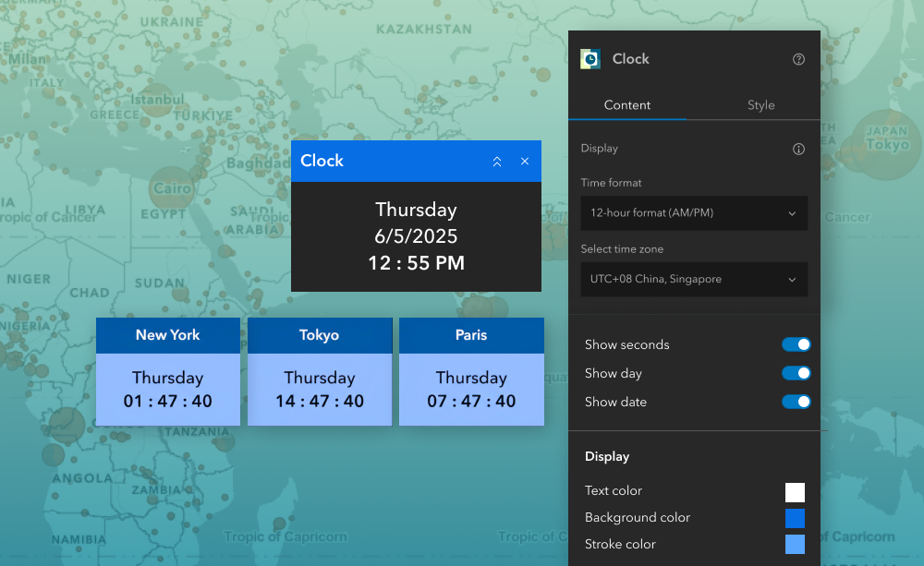This screenshot has width=924, height=566.
Task: Disable the Show day switch
Action: (796, 373)
